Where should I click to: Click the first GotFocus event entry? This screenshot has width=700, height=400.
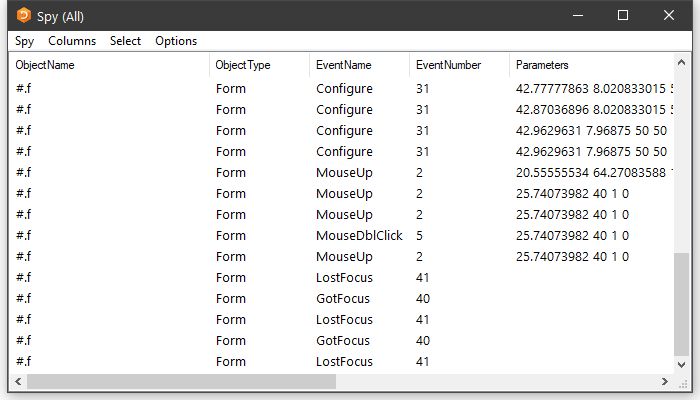click(343, 299)
